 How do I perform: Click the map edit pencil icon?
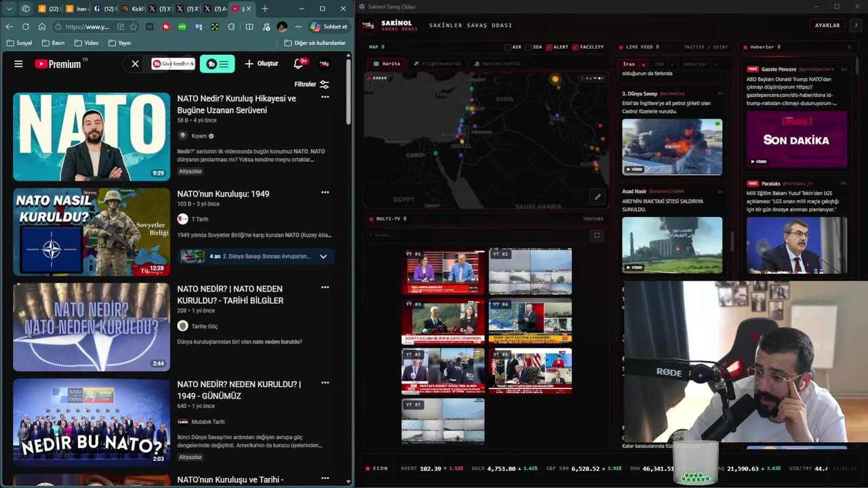click(x=597, y=197)
